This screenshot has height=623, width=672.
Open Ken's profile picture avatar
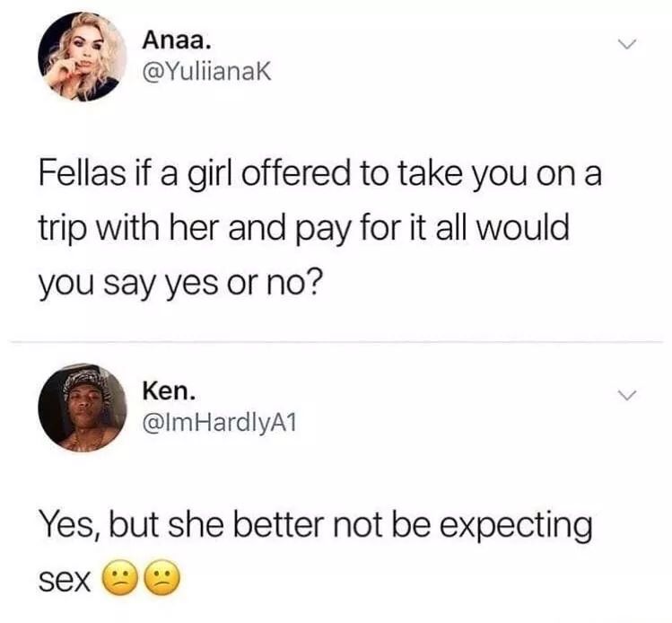coord(83,408)
